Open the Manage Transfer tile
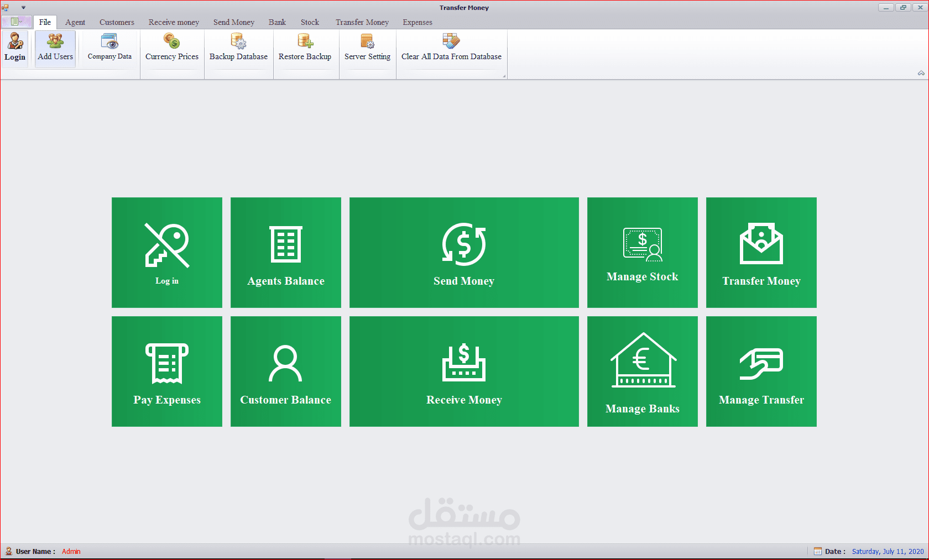The image size is (929, 560). [761, 371]
